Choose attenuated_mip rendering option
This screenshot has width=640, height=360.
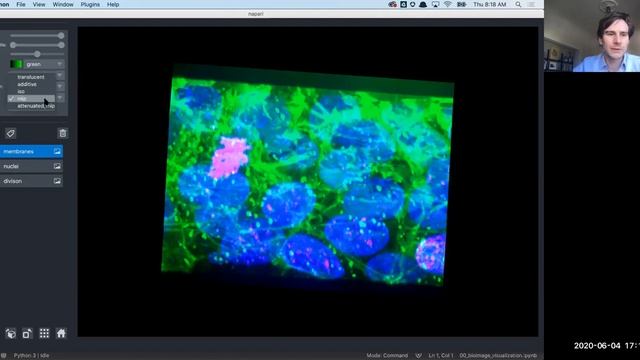click(31, 106)
